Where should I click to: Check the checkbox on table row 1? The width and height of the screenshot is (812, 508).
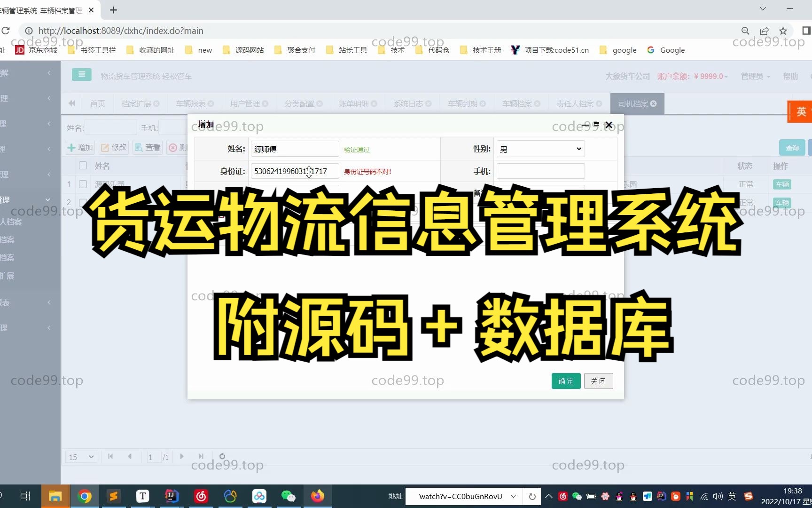83,184
